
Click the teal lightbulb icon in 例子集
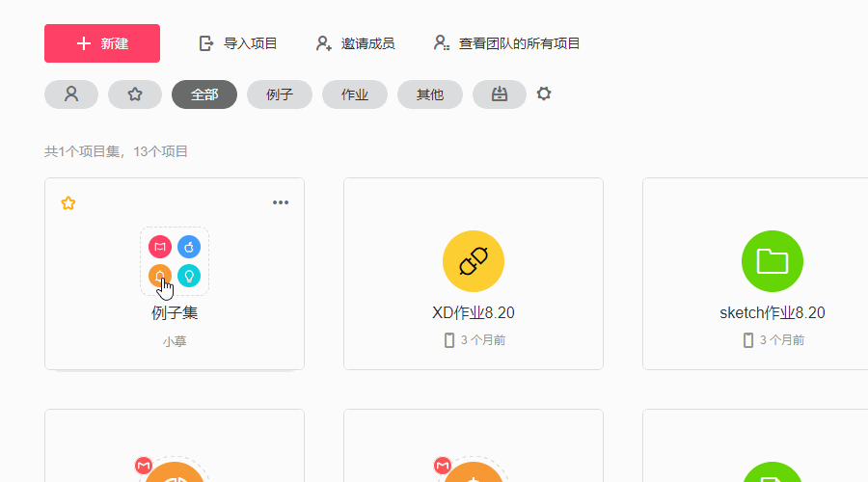point(189,277)
